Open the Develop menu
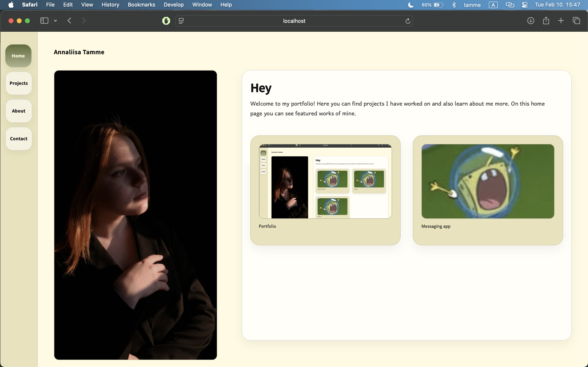 (174, 5)
